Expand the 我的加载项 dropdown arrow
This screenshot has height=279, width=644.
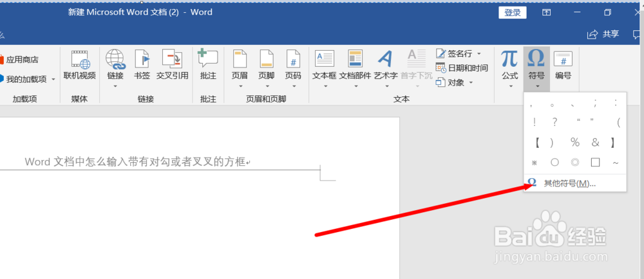click(x=53, y=79)
